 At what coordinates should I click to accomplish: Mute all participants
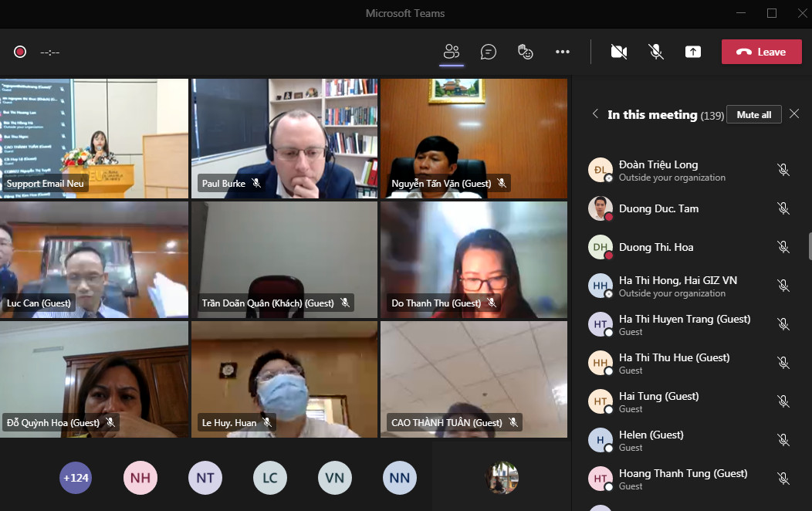[753, 114]
